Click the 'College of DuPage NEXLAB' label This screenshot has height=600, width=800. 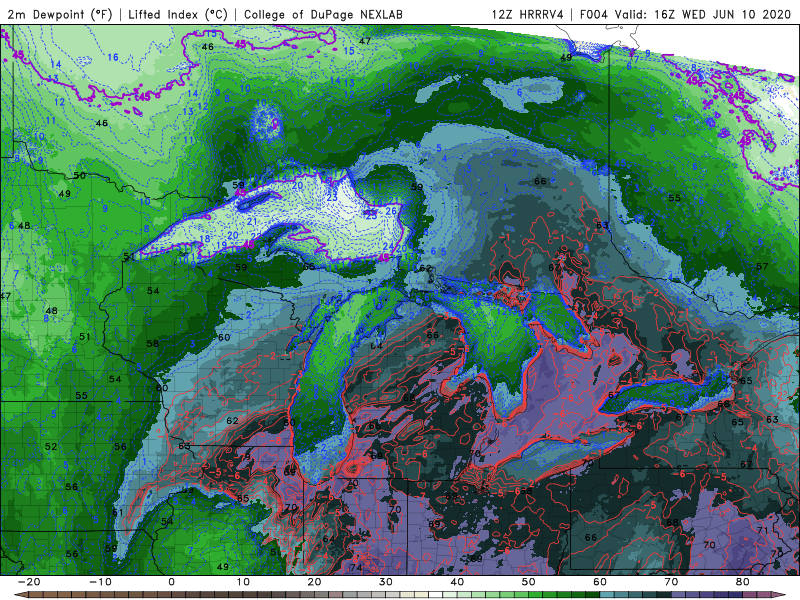(x=323, y=14)
